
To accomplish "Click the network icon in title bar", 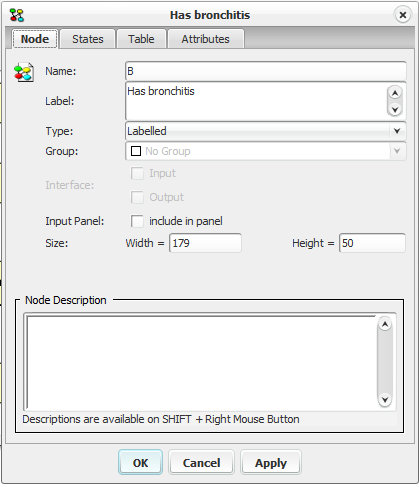I will (x=17, y=15).
